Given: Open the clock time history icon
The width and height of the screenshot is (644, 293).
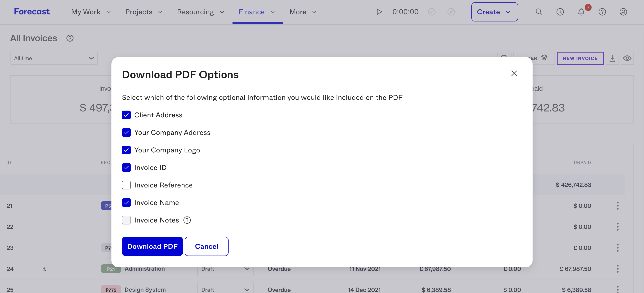Looking at the screenshot, I should (x=560, y=12).
